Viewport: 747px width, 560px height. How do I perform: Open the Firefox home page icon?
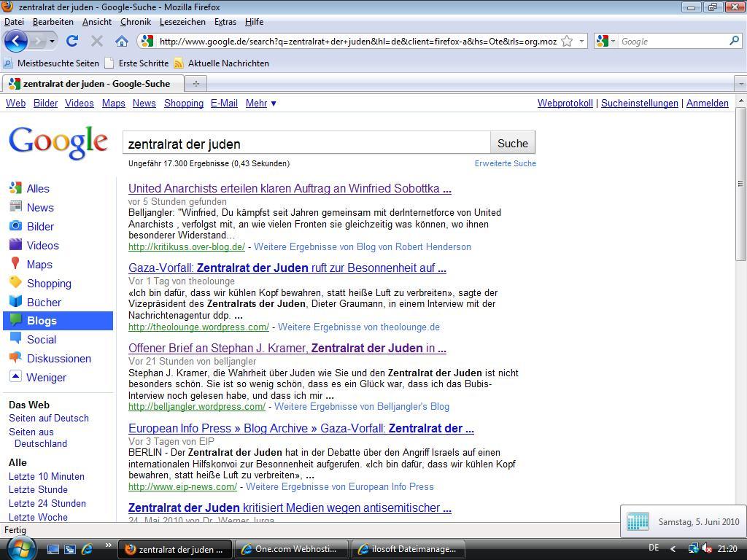(x=122, y=41)
